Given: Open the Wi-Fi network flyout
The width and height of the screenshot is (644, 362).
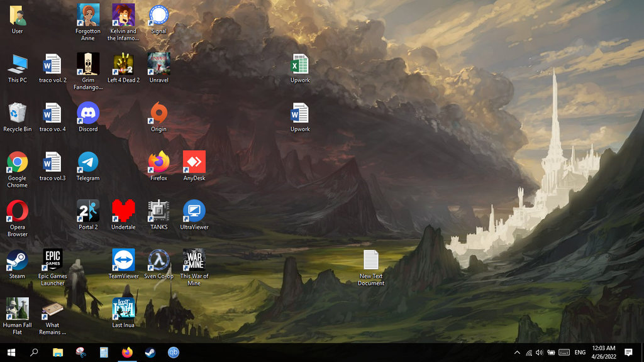Looking at the screenshot, I should pos(529,353).
